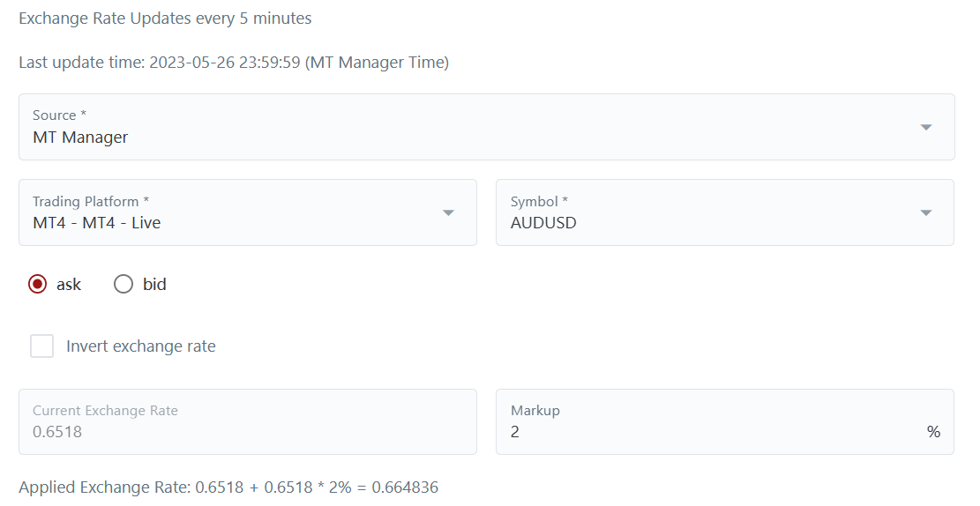Click the "Invert exchange rate" label text

tap(141, 346)
